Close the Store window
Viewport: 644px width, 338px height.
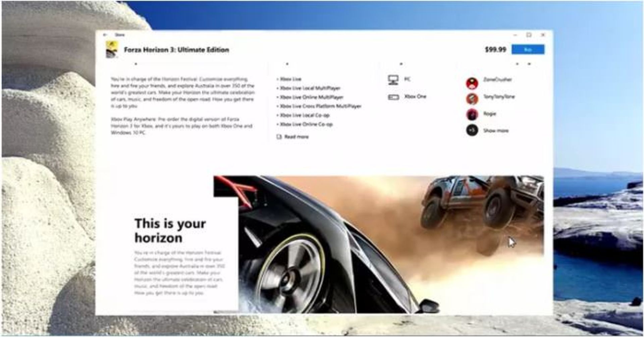[x=543, y=35]
